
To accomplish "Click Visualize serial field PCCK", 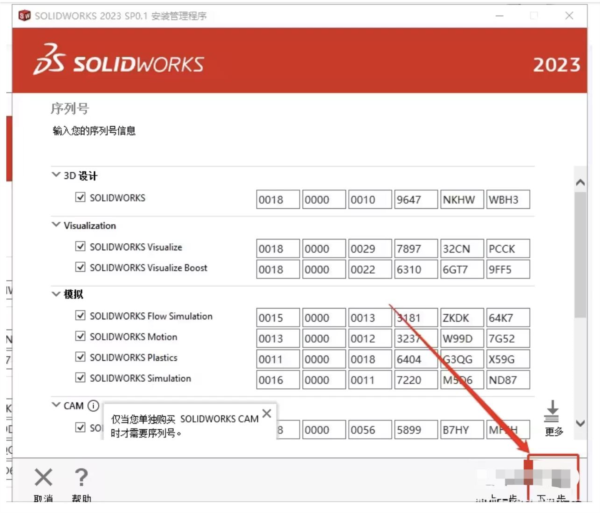I will (508, 249).
